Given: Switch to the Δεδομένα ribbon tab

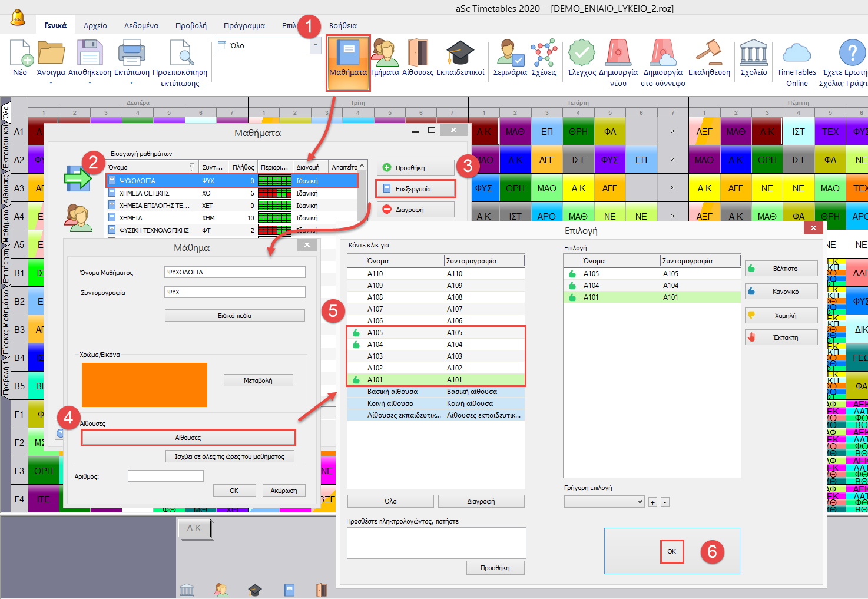Looking at the screenshot, I should pyautogui.click(x=141, y=25).
